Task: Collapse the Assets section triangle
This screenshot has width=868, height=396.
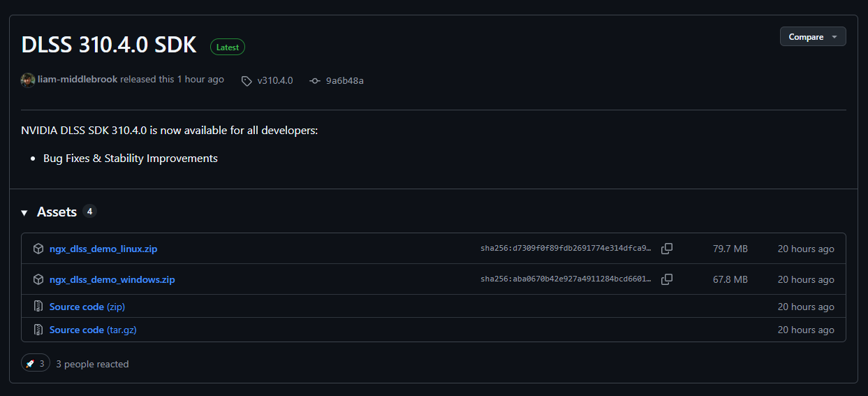Action: point(25,212)
